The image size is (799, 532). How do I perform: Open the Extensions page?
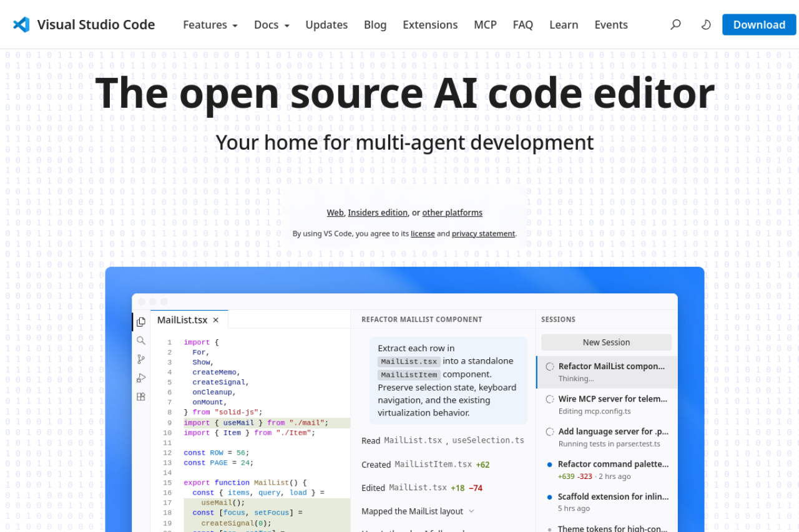tap(430, 25)
